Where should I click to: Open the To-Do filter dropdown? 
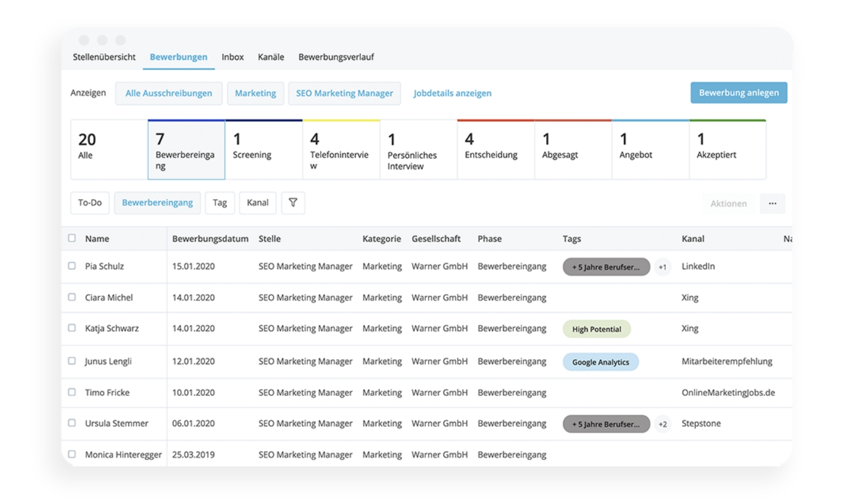coord(89,203)
